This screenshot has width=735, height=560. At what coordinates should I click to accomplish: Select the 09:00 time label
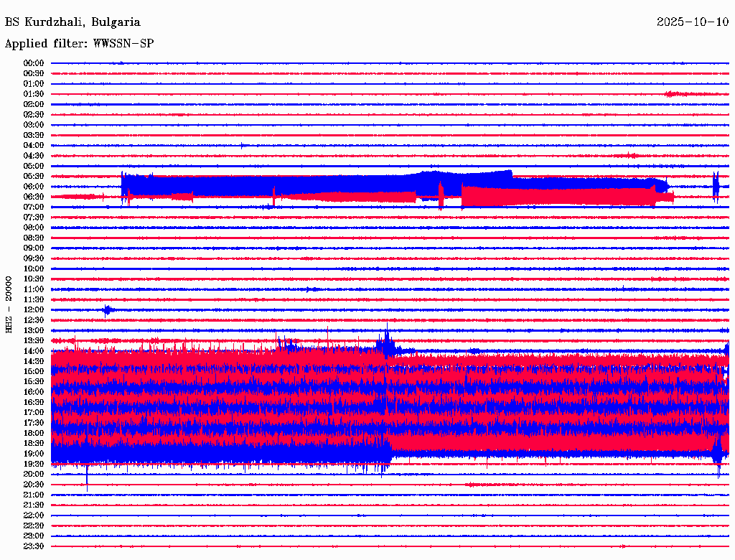click(34, 248)
